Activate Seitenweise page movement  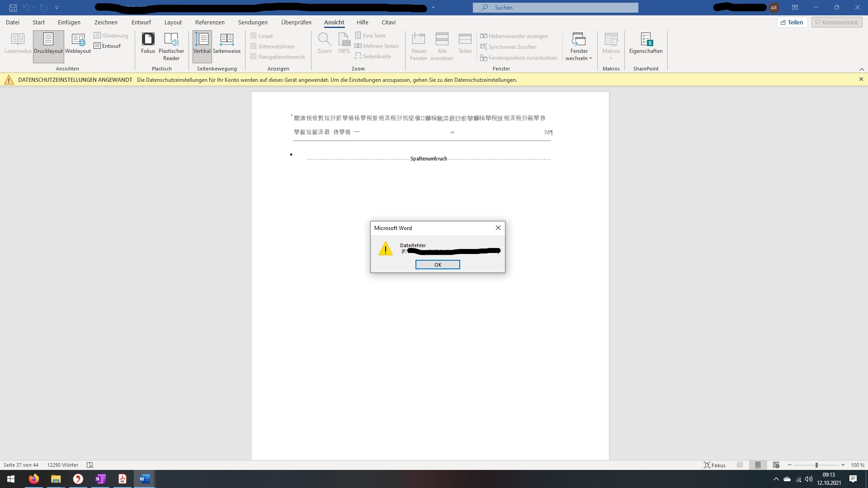(227, 43)
